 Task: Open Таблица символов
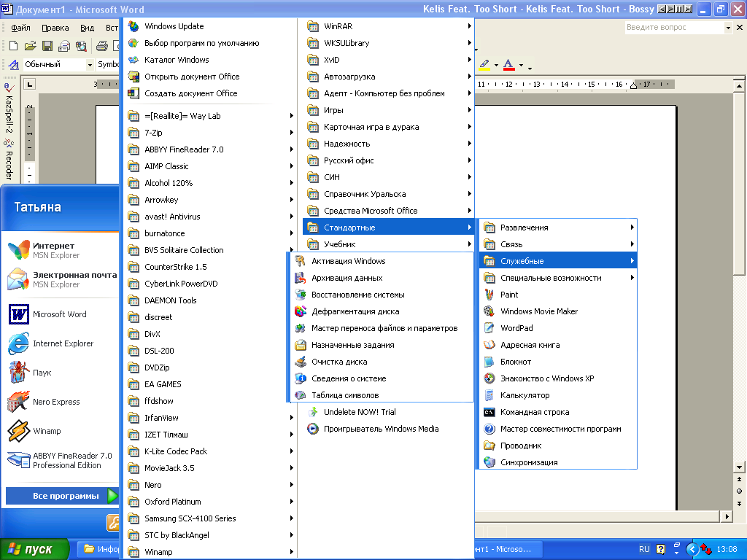[x=382, y=395]
